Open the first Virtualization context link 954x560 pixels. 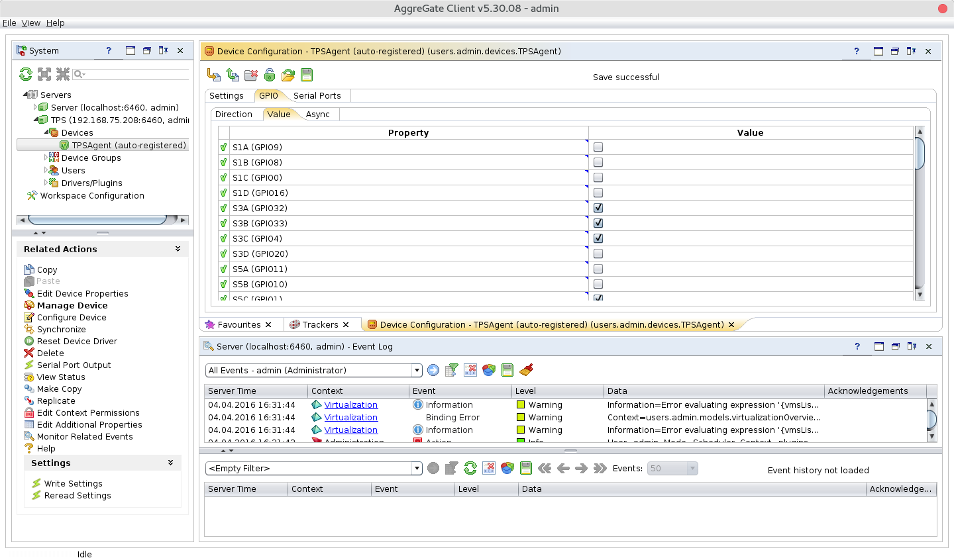pos(351,404)
